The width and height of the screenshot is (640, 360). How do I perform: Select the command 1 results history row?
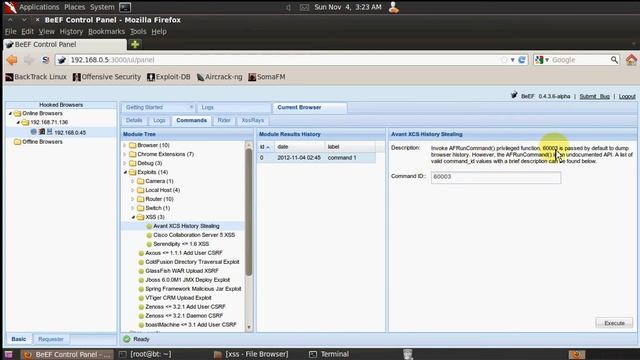point(316,158)
